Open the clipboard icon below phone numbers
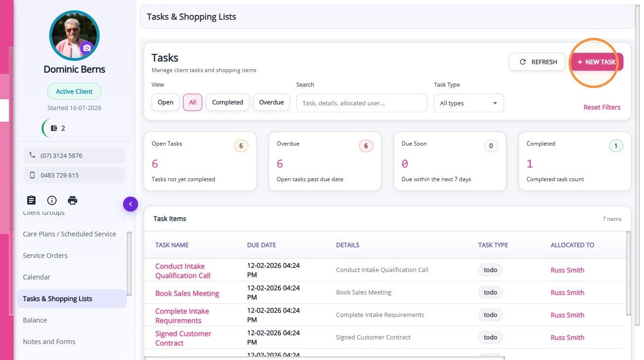Screen dimensions: 644x360 [x=31, y=200]
